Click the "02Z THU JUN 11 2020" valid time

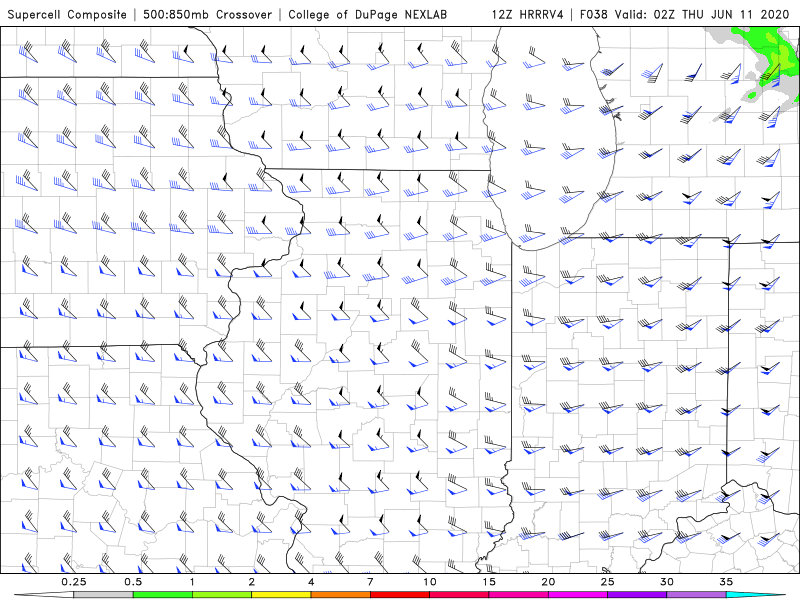pyautogui.click(x=721, y=14)
